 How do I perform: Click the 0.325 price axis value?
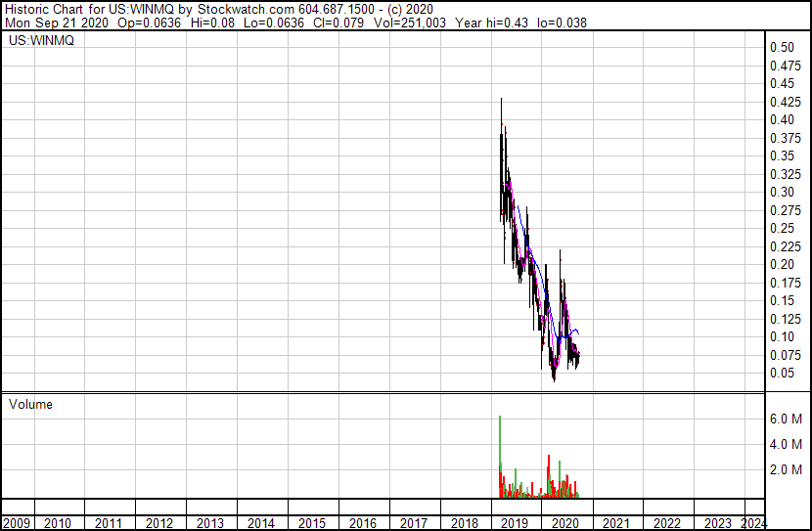(786, 174)
